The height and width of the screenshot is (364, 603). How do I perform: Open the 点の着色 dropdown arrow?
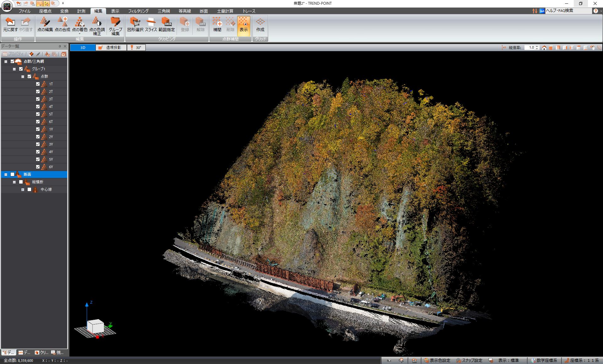tap(79, 34)
